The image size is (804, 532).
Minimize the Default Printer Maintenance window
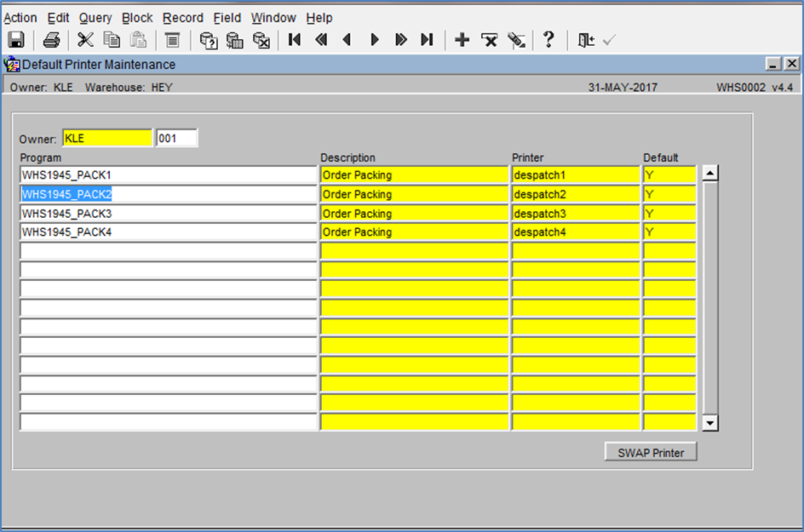point(773,64)
